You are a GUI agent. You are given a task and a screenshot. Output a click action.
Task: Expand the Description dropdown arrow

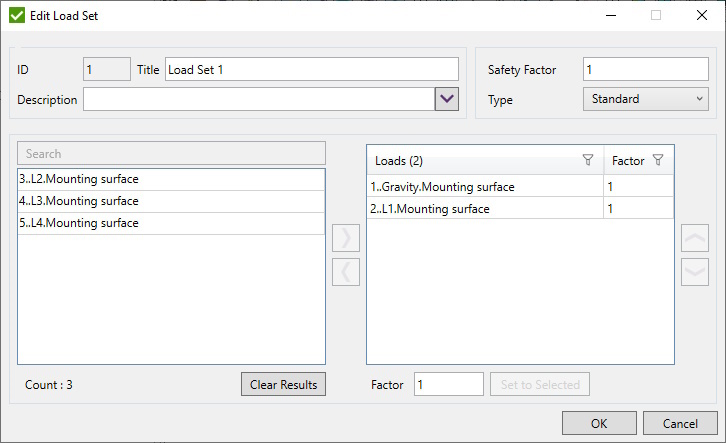click(x=446, y=99)
